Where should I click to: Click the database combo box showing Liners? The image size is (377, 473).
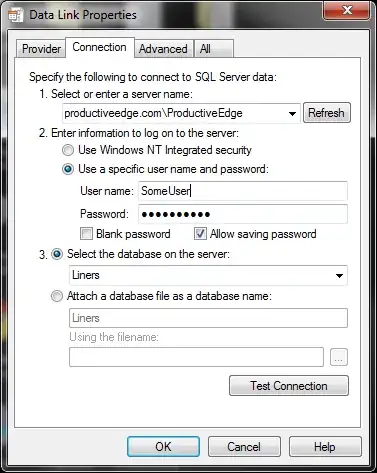click(x=208, y=275)
